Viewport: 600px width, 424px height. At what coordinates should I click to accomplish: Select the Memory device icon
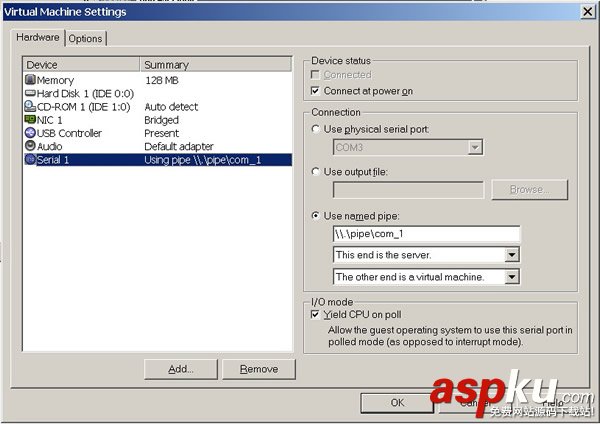pyautogui.click(x=30, y=80)
